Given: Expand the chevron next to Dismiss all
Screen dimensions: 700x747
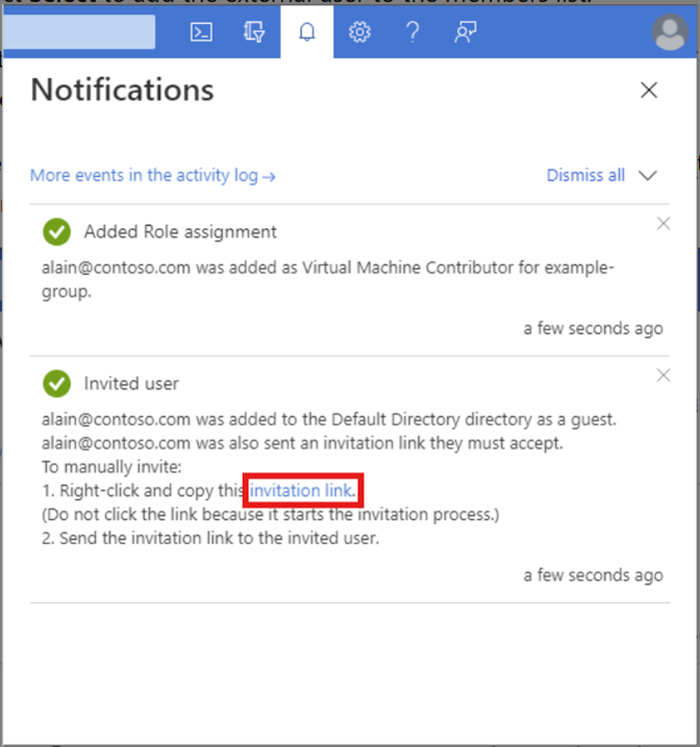Looking at the screenshot, I should [x=648, y=176].
